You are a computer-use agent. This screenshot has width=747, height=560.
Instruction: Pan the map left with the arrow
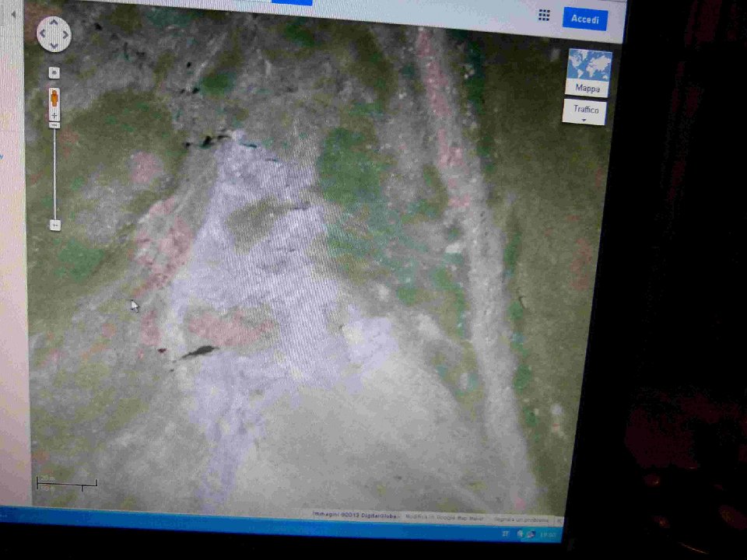click(42, 33)
